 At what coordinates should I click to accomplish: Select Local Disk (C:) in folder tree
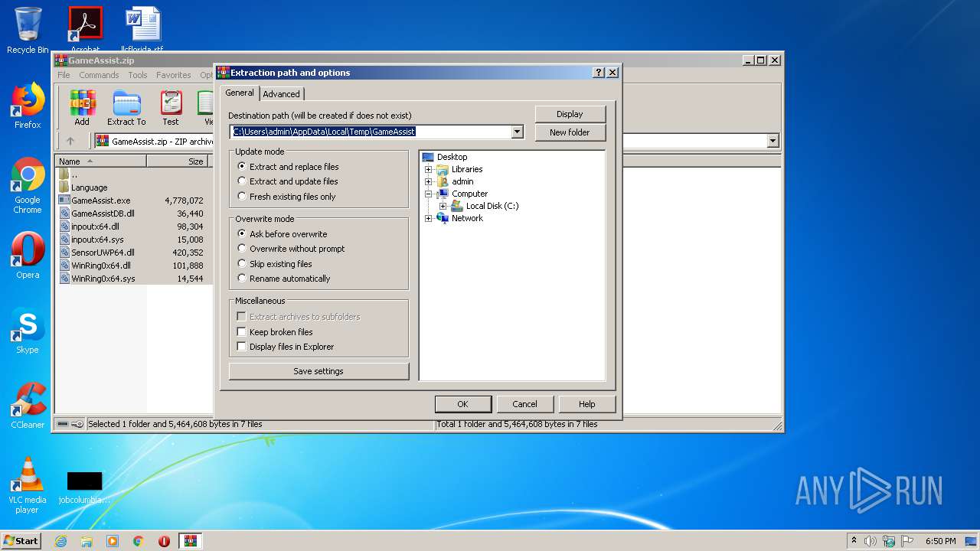click(492, 206)
